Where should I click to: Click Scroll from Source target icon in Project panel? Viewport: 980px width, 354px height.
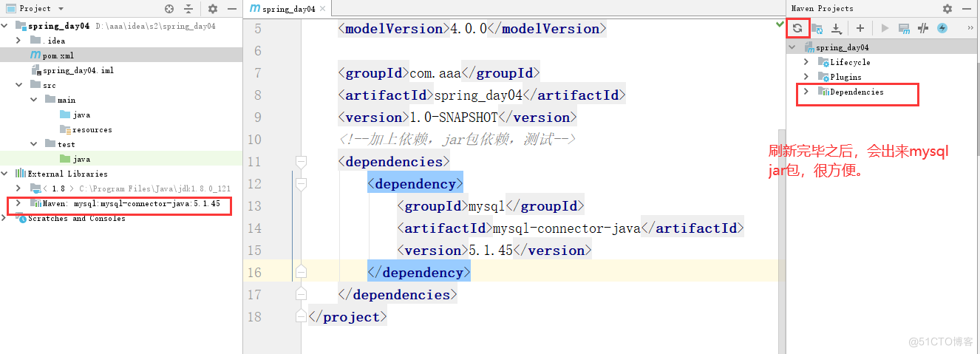[169, 9]
